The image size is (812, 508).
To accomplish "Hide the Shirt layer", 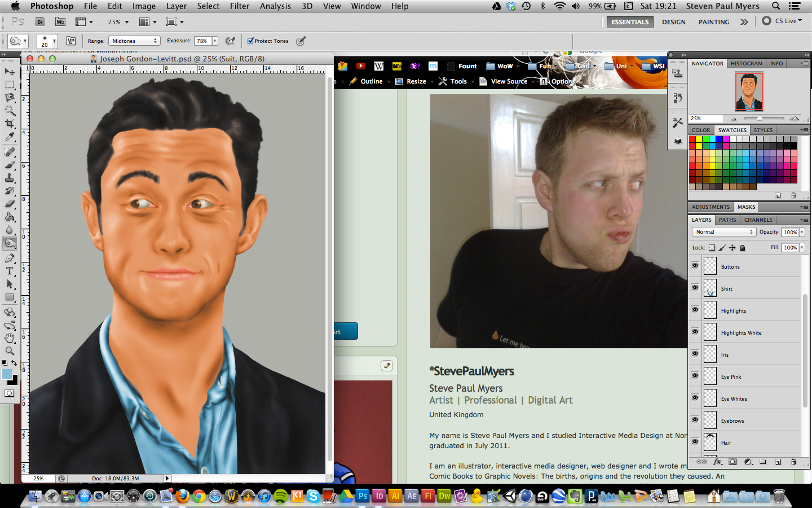I will click(x=695, y=288).
